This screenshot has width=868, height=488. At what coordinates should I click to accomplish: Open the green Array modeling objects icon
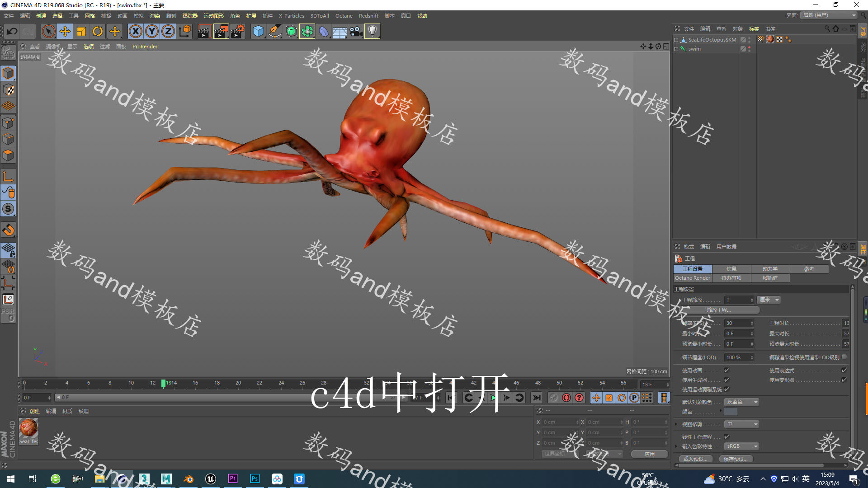pyautogui.click(x=307, y=31)
